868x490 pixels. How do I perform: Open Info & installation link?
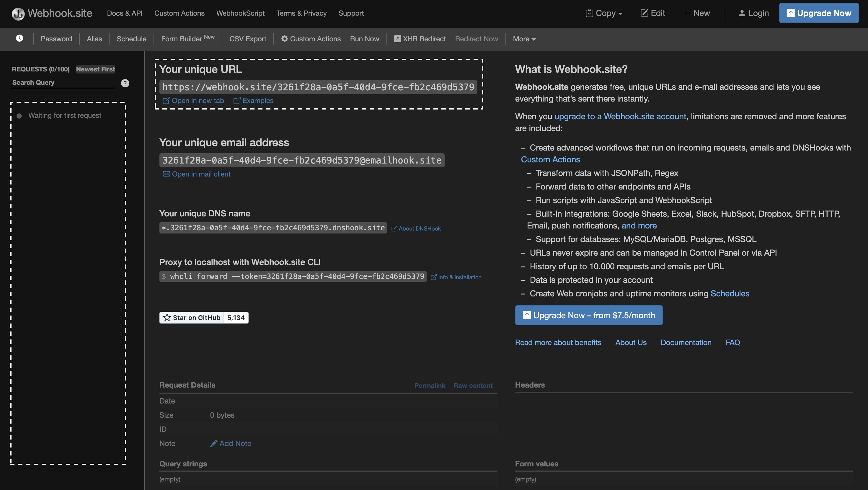coord(456,277)
